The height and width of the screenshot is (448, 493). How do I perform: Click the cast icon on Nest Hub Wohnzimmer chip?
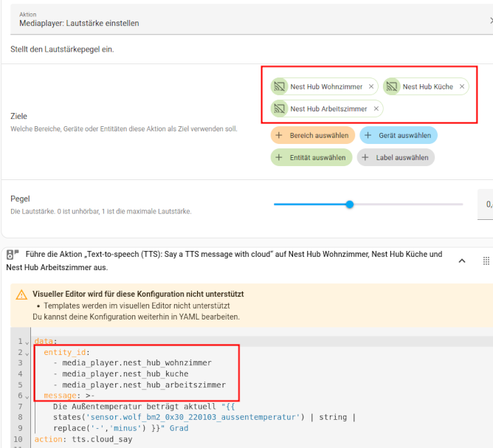[280, 86]
